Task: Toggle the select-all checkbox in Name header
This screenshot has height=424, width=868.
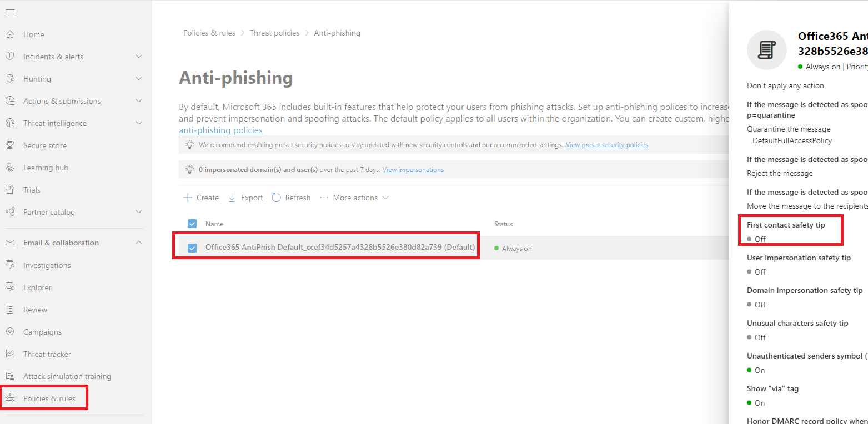Action: coord(192,224)
